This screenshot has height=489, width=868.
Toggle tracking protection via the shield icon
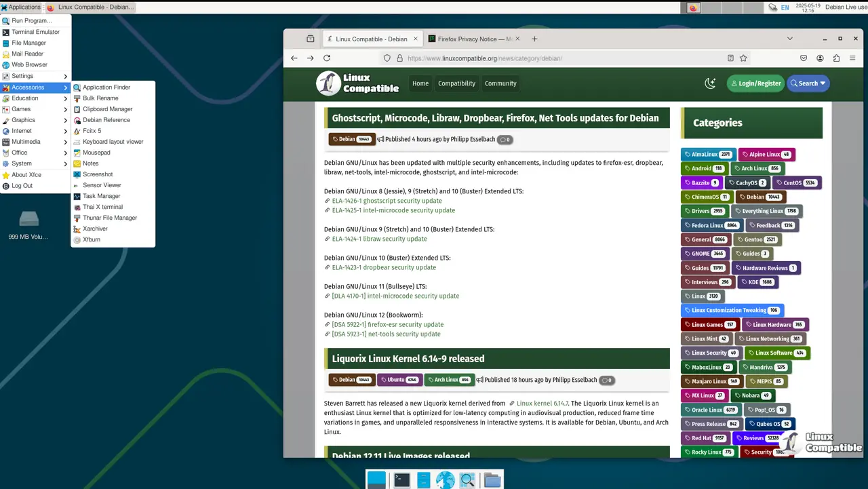[x=387, y=58]
